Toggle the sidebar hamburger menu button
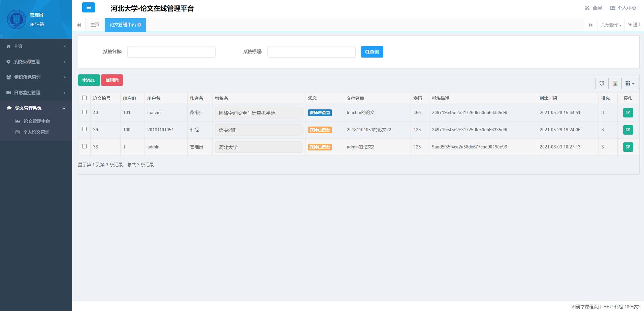 [88, 7]
